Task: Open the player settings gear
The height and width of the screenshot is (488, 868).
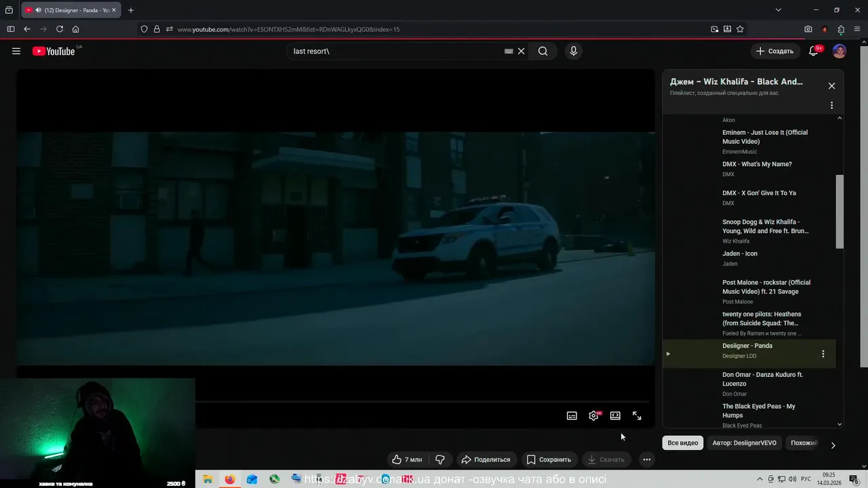Action: (x=593, y=415)
